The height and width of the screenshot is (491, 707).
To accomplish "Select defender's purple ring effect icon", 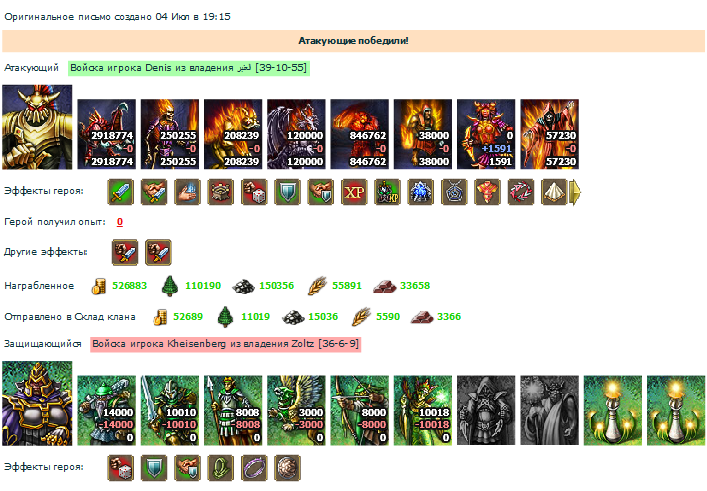I will coord(254,468).
